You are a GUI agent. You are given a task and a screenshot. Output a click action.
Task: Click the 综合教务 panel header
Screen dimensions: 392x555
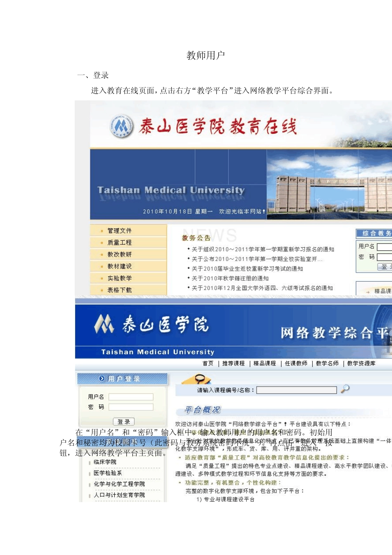point(374,233)
